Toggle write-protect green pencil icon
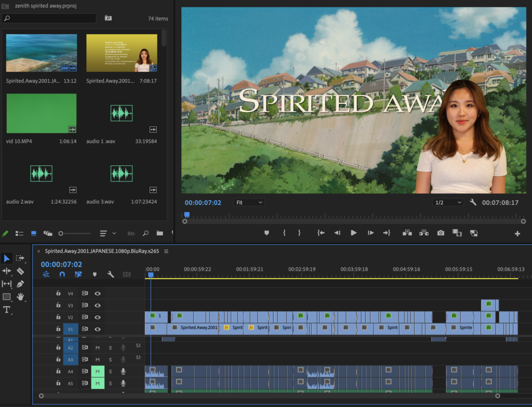Viewport: 532px width, 407px height. 5,233
